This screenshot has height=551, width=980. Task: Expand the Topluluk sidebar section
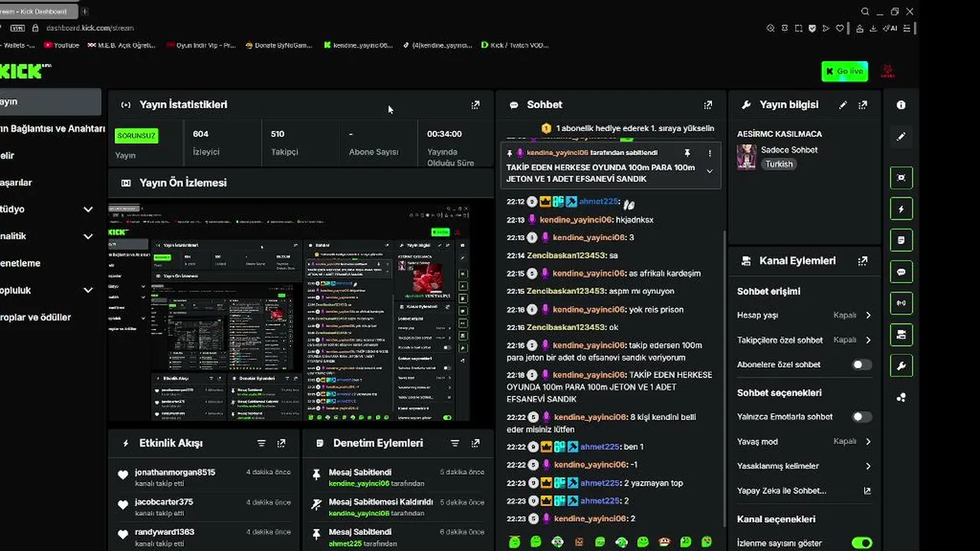pos(88,291)
